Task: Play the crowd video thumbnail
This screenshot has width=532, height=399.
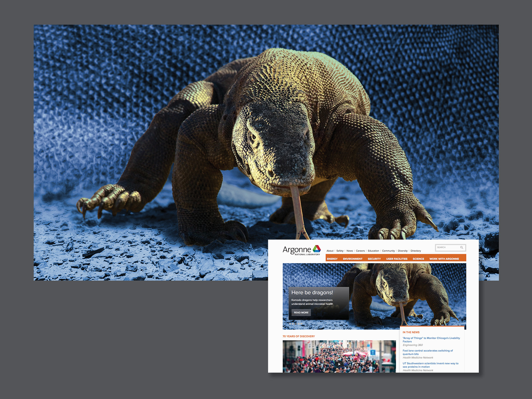Action: pyautogui.click(x=339, y=364)
